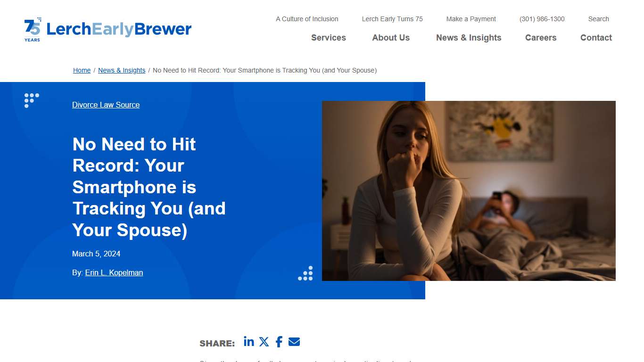Open the Divorce Law Source link
Image resolution: width=644 pixels, height=362 pixels.
point(106,105)
